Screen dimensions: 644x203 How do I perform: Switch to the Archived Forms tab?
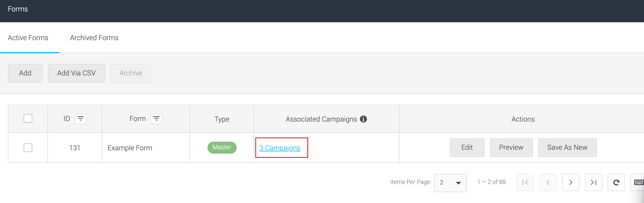pyautogui.click(x=94, y=38)
